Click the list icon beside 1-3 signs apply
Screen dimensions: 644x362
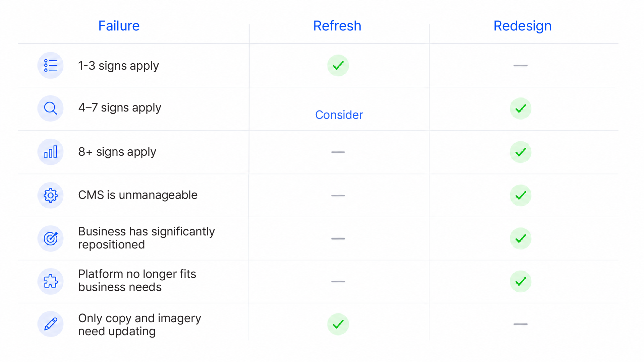(51, 65)
